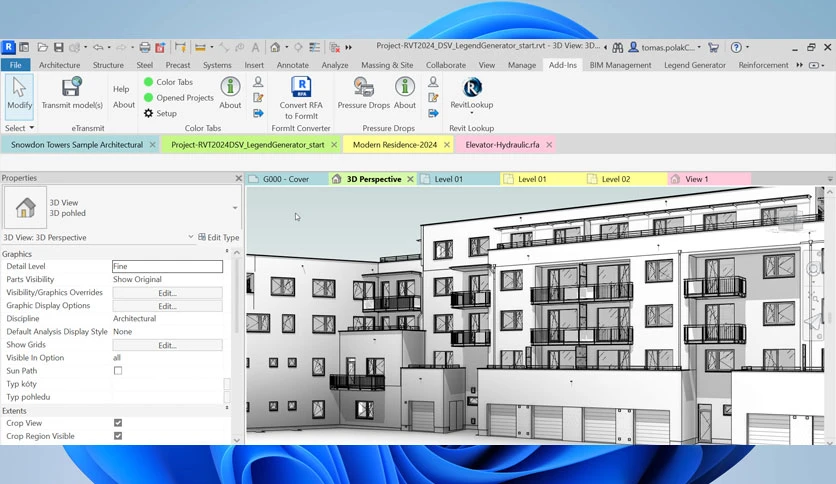Save the project with the floppy icon

coord(59,47)
